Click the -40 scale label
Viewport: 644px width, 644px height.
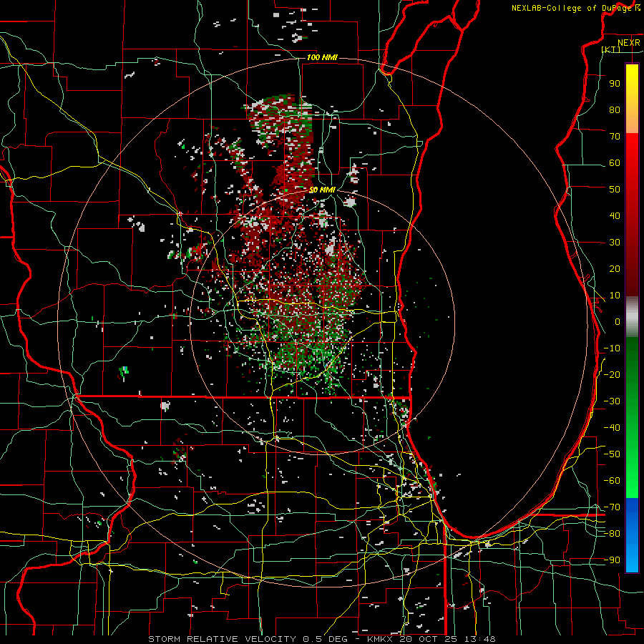(x=612, y=428)
